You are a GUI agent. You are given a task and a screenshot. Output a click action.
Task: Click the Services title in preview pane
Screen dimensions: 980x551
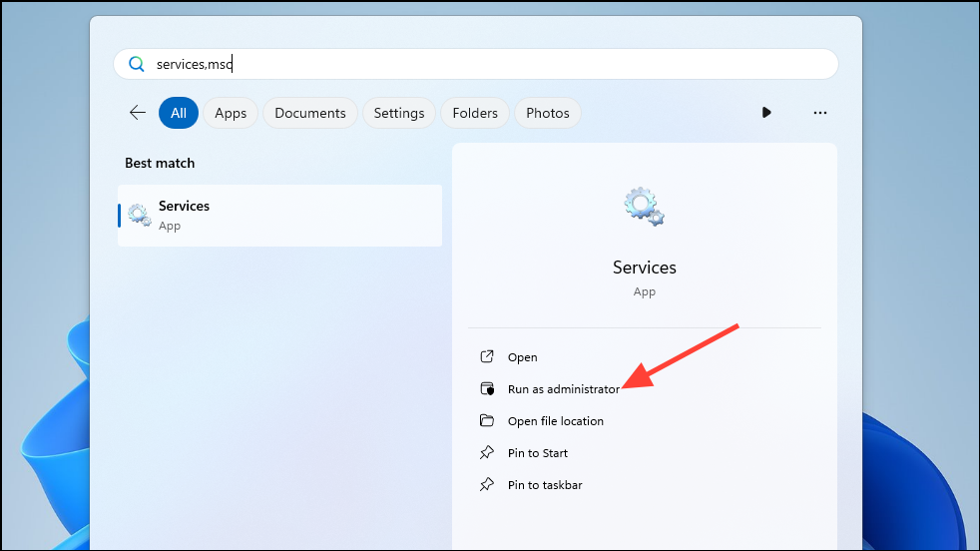pos(645,268)
